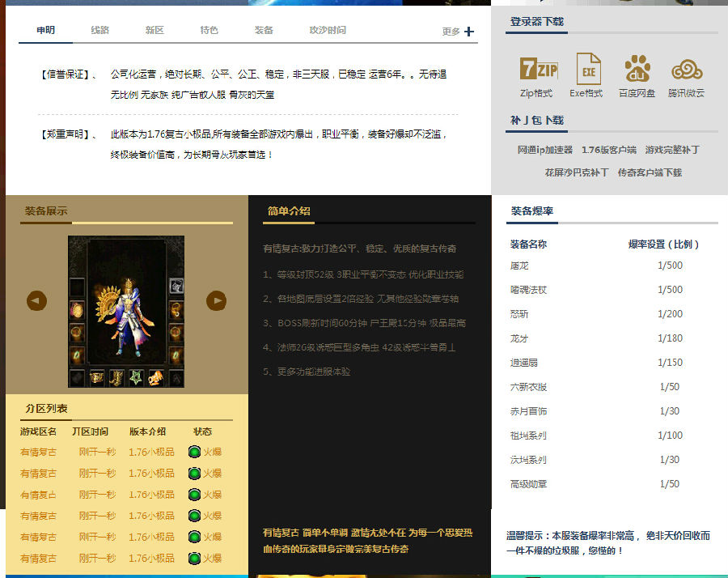Select the 嗜魂法杖 equipment name
The width and height of the screenshot is (728, 578).
(528, 290)
